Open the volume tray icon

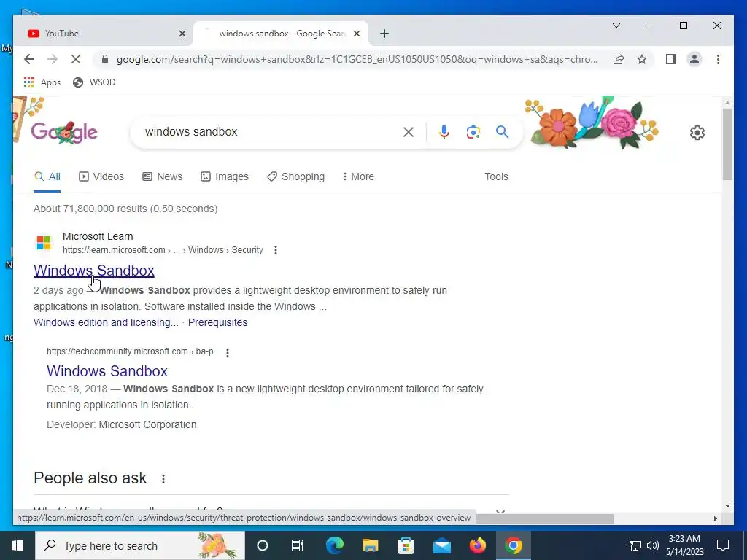click(653, 545)
